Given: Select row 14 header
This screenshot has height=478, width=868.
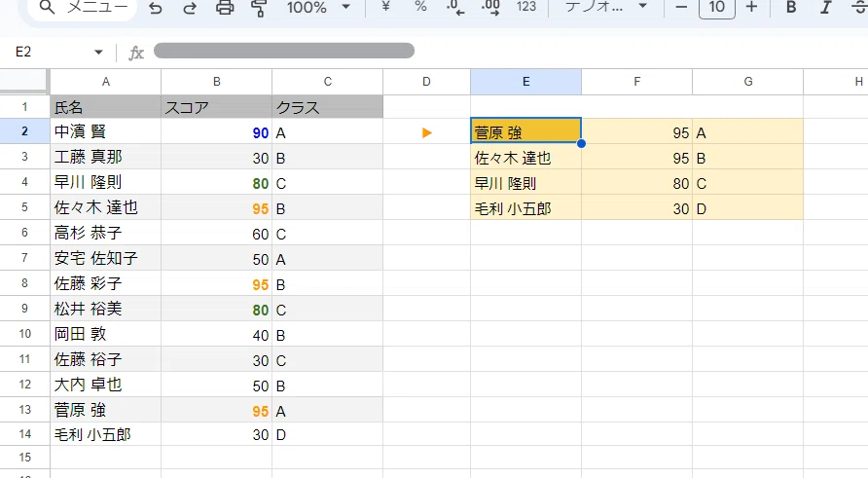Looking at the screenshot, I should pos(25,434).
